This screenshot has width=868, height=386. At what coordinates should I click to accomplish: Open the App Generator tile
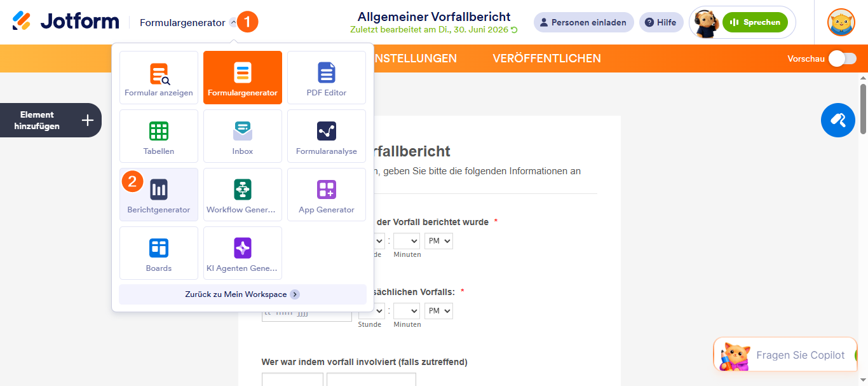pyautogui.click(x=327, y=195)
